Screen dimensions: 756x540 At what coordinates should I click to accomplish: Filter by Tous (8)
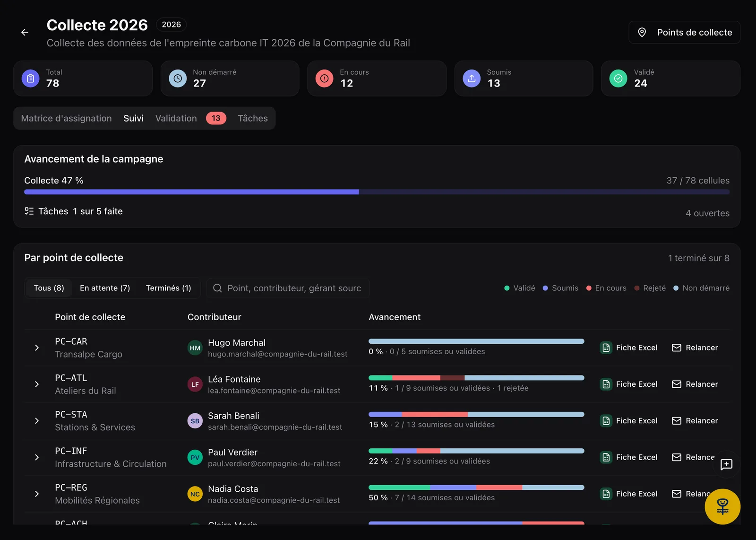coord(49,288)
